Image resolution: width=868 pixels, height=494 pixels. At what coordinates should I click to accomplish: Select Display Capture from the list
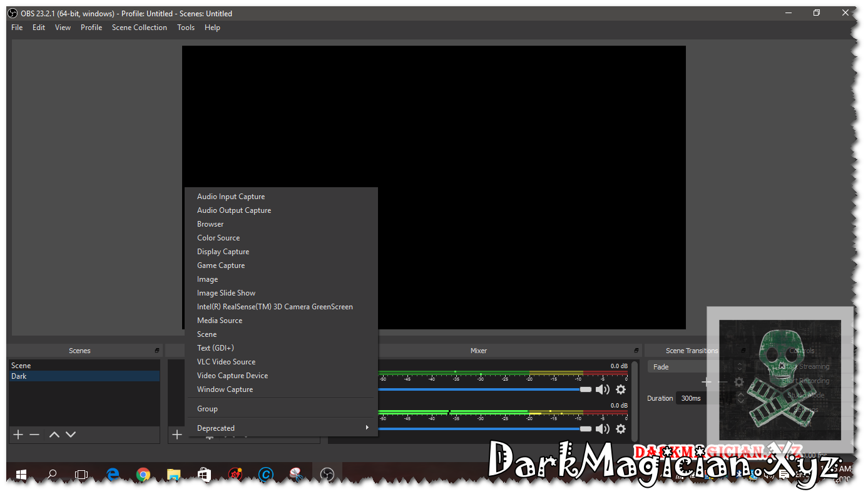point(281,252)
